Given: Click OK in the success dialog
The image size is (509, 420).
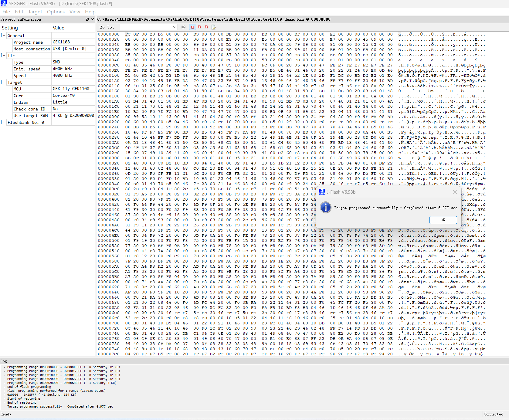Looking at the screenshot, I should coord(443,220).
